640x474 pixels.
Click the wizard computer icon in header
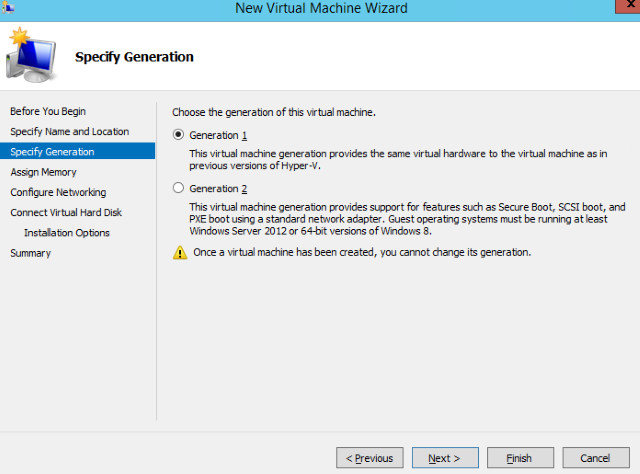[32, 55]
